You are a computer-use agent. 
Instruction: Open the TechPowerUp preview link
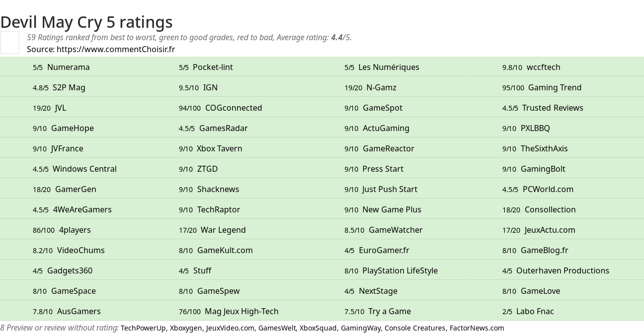pos(143,328)
